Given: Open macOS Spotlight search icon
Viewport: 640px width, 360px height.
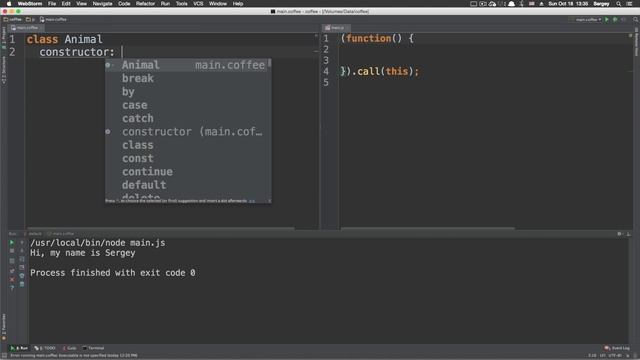Looking at the screenshot, I should point(619,4).
